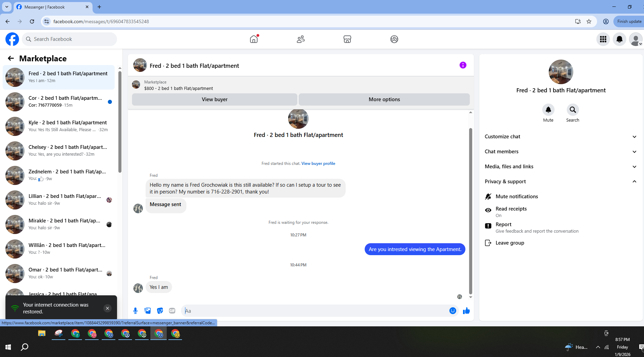This screenshot has height=357, width=644.
Task: Open the account profile avatar menu
Action: pyautogui.click(x=635, y=39)
